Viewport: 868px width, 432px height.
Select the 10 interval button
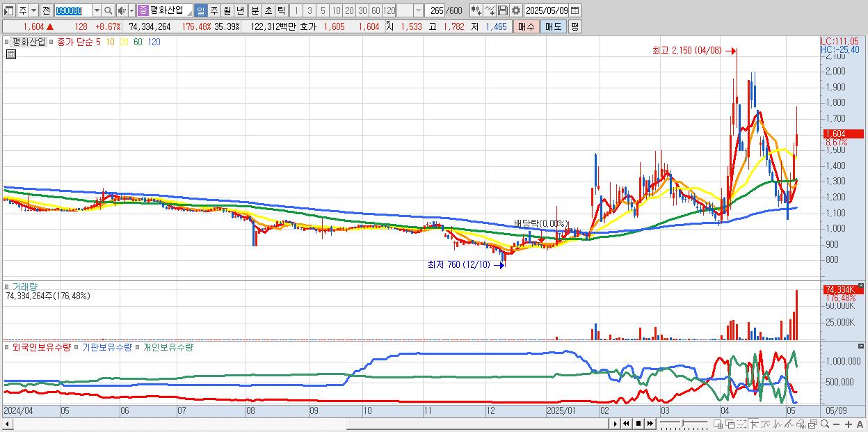click(x=336, y=10)
